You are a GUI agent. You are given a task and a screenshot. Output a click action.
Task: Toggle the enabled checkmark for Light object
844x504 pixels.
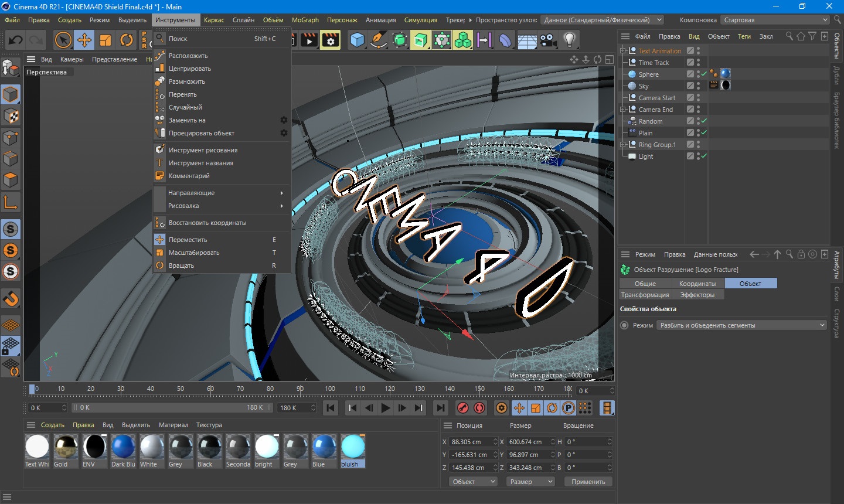[x=703, y=156]
